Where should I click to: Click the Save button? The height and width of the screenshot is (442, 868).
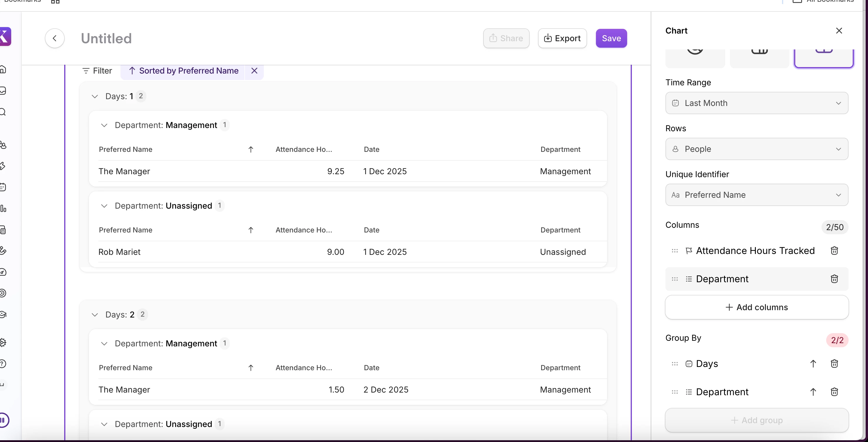611,39
